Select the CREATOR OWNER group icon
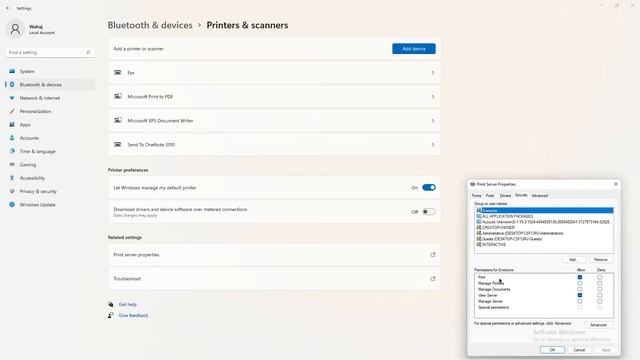Screen dimensions: 640x360 pos(479,227)
